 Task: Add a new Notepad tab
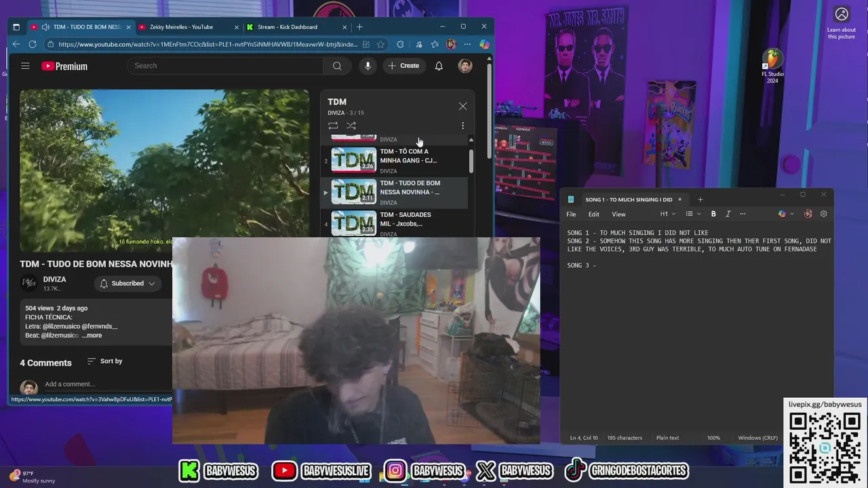point(701,199)
